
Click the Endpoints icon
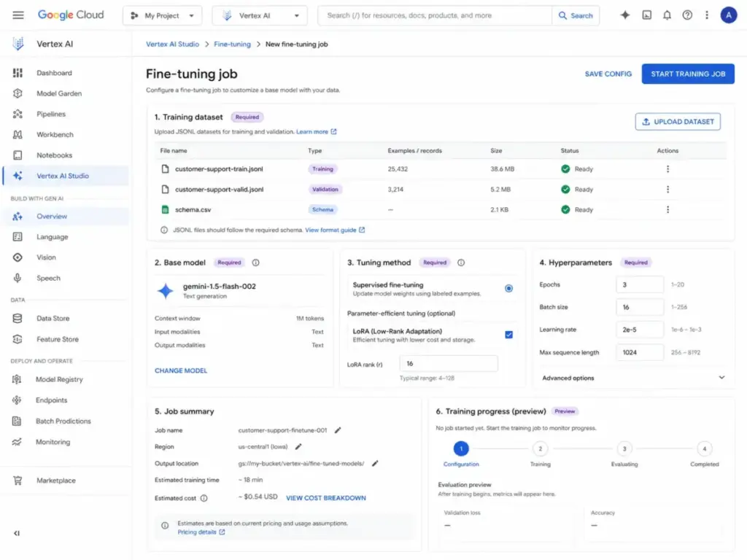pyautogui.click(x=17, y=400)
